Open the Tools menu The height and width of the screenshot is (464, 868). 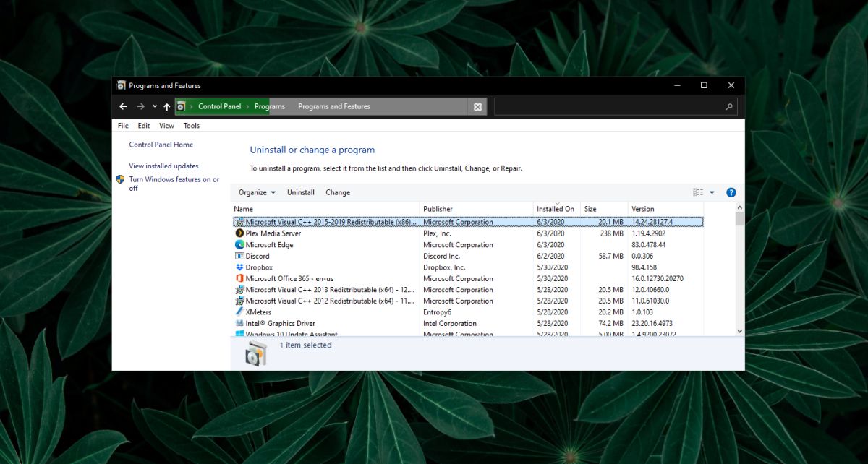tap(191, 125)
